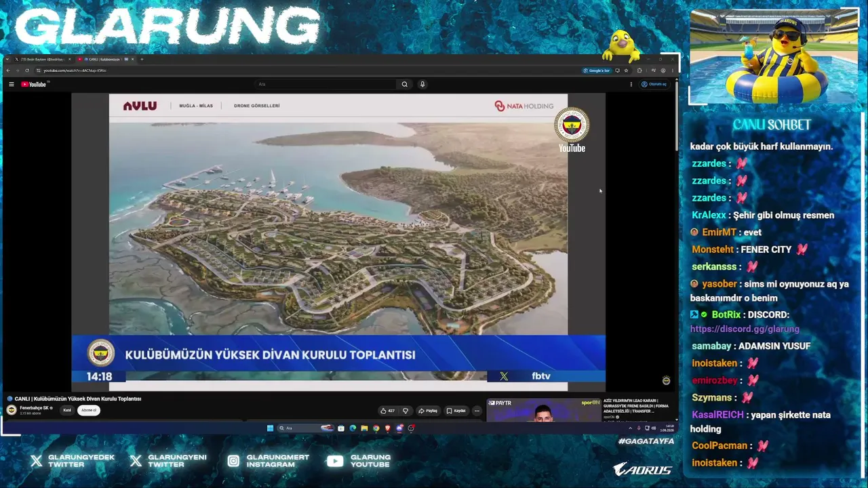Screen dimensions: 868x488
Task: Open the Windows Start menu
Action: [270, 428]
